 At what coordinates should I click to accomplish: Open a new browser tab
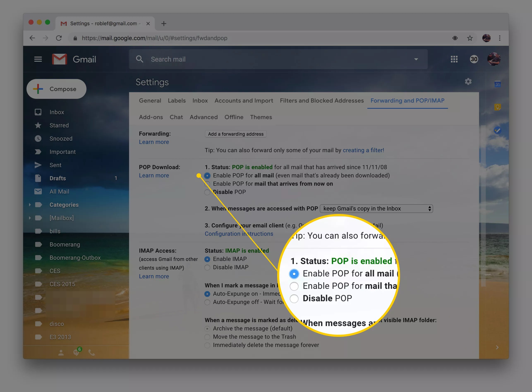pos(164,24)
